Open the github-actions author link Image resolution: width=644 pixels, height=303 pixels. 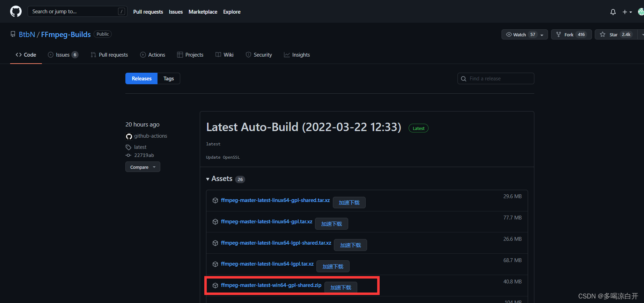[151, 136]
